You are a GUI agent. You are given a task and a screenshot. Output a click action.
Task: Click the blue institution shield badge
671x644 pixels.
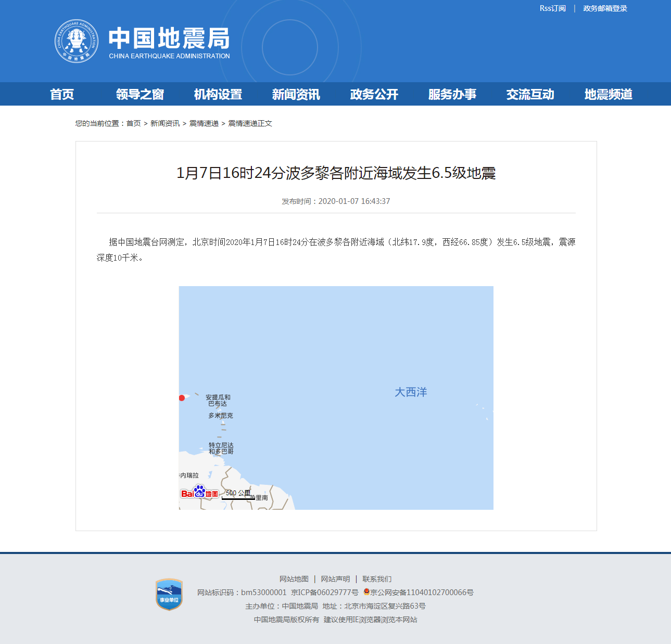[x=169, y=595]
